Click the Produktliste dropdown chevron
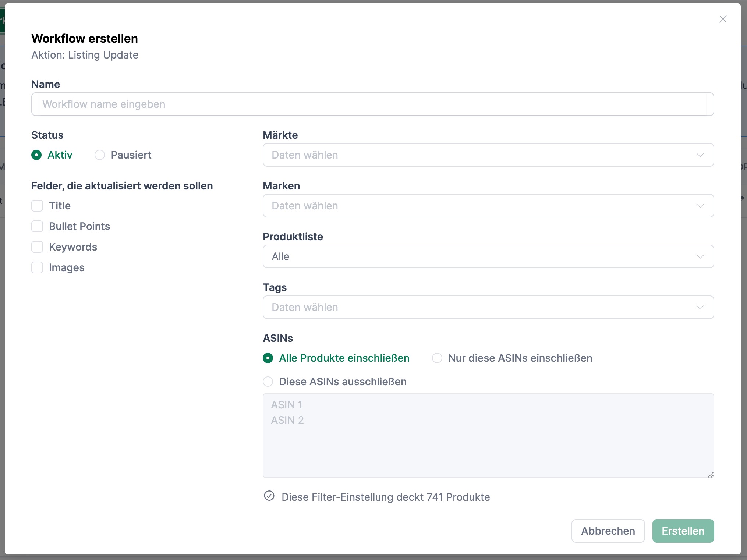747x560 pixels. click(x=700, y=256)
